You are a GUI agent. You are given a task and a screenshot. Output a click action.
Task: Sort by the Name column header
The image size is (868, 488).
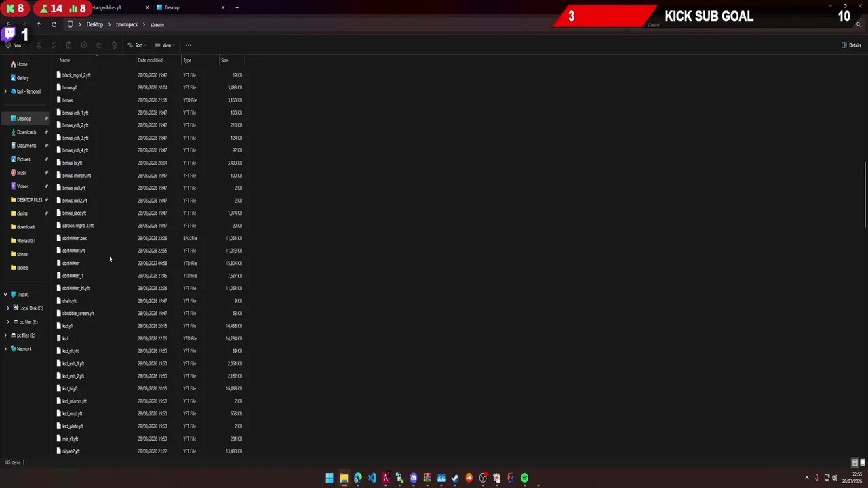click(x=64, y=60)
